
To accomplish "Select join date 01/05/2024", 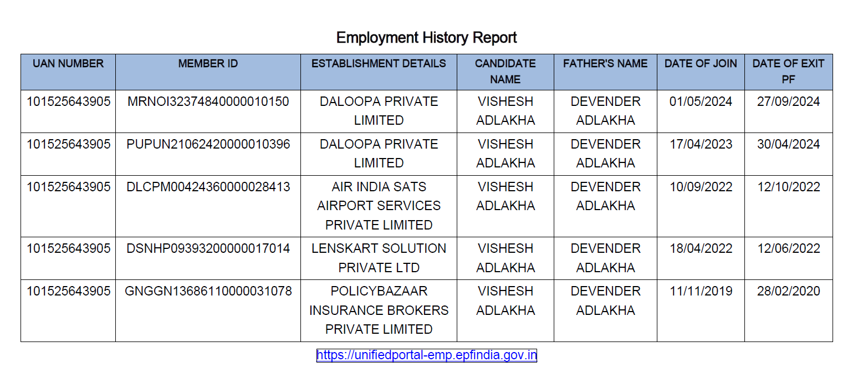I will [701, 102].
